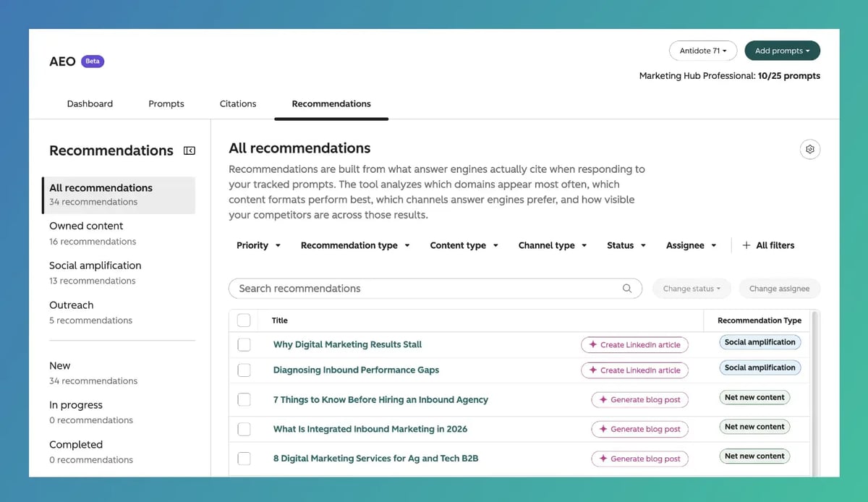Switch to the Citations tab

(x=238, y=103)
